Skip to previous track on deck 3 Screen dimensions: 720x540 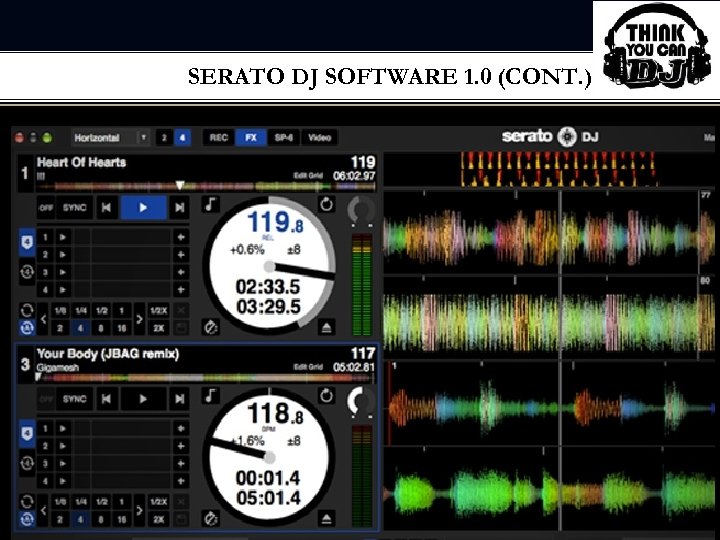[x=106, y=399]
